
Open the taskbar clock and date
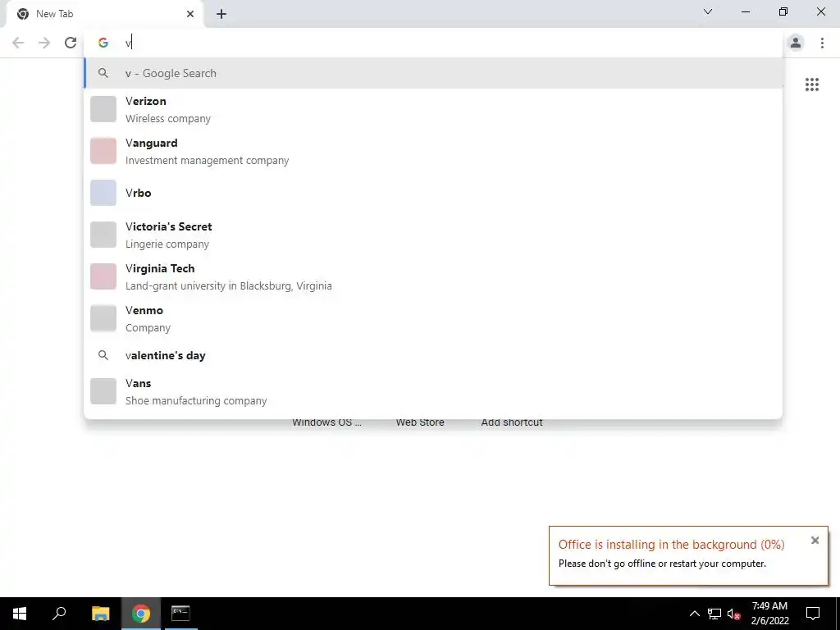[769, 614]
